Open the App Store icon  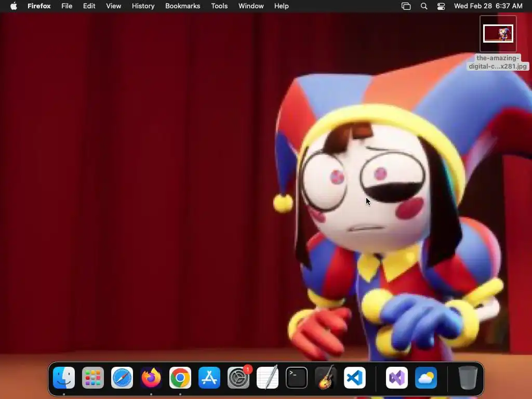point(209,378)
